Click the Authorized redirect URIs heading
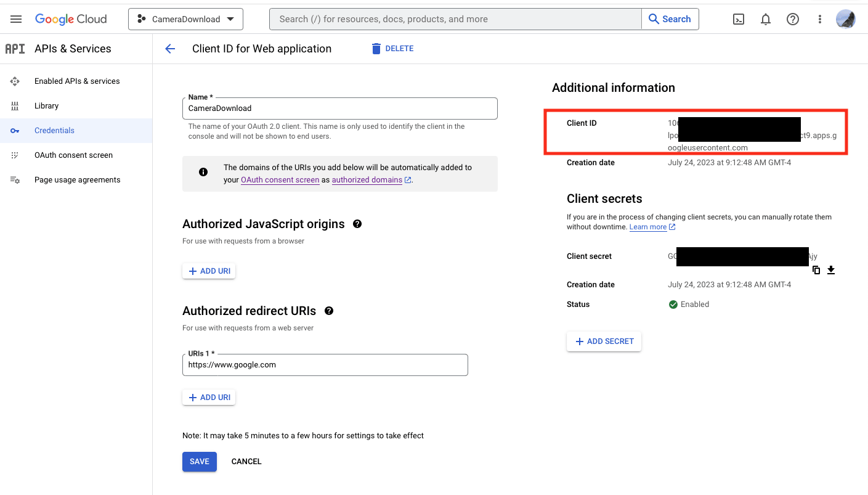 click(x=249, y=311)
